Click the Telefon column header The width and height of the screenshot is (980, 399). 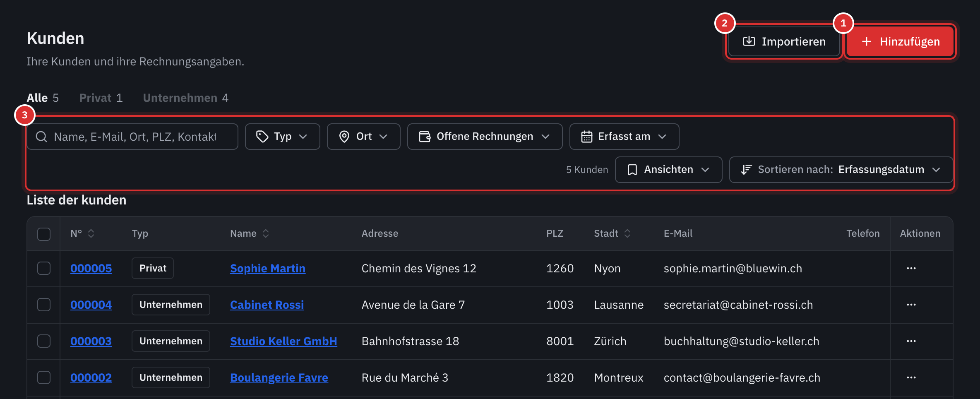[863, 233]
